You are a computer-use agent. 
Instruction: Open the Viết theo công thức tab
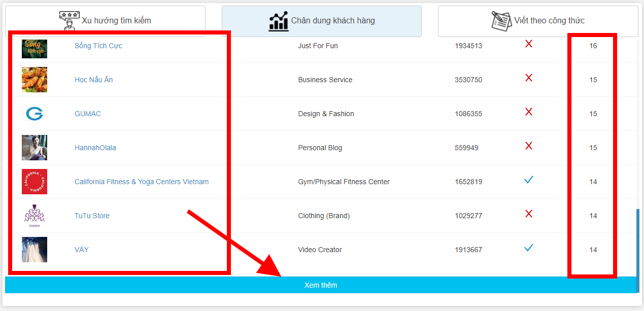point(538,21)
